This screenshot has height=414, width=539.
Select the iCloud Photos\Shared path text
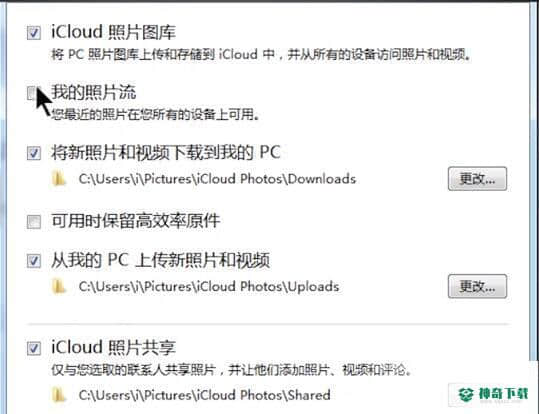[205, 395]
